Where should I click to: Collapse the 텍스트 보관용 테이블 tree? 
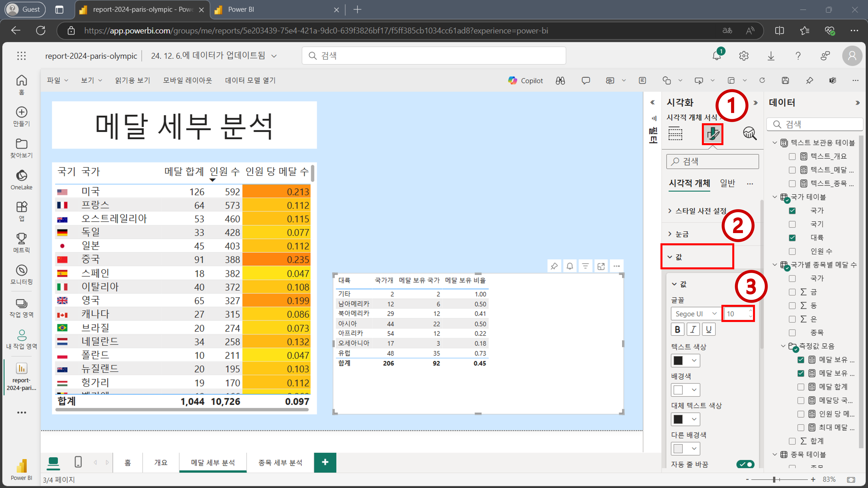[775, 143]
